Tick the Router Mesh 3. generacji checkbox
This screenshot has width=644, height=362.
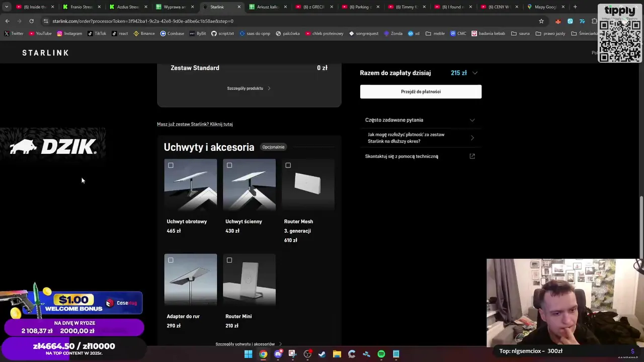tap(288, 165)
